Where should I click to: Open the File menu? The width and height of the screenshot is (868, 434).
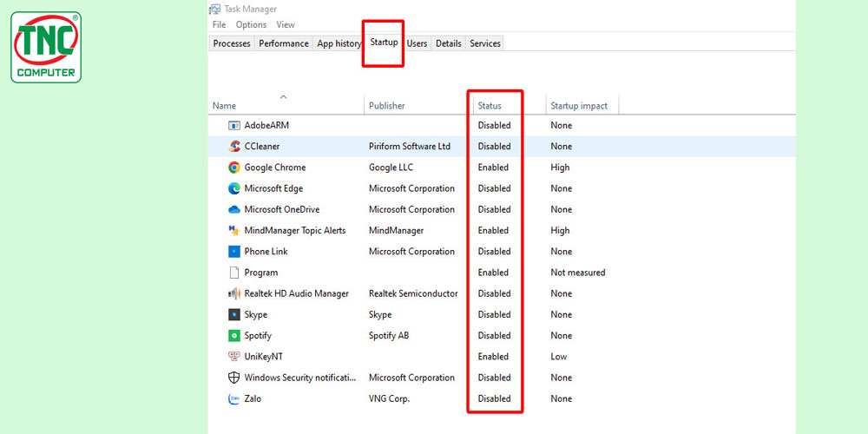point(220,25)
